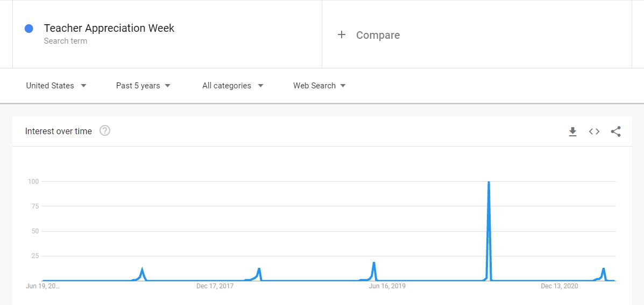Click the Interest over time heading
The image size is (644, 305).
[x=58, y=131]
